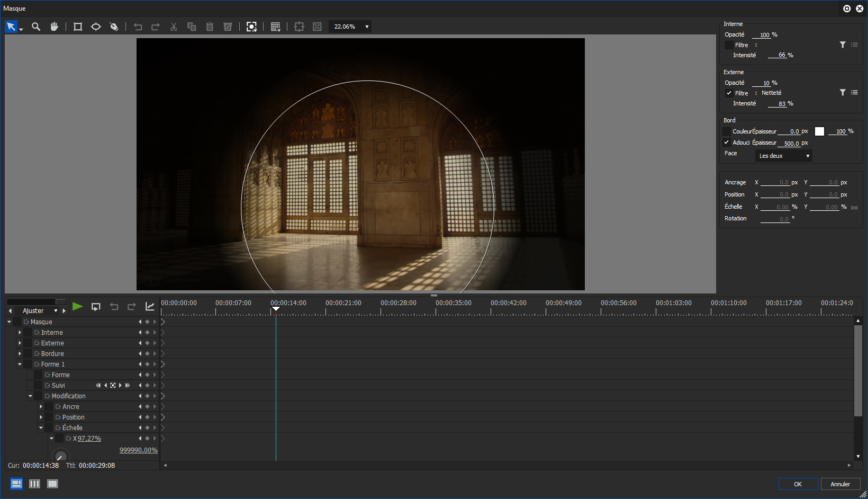The height and width of the screenshot is (499, 868).
Task: Open the Bord white color swatch
Action: [x=819, y=131]
